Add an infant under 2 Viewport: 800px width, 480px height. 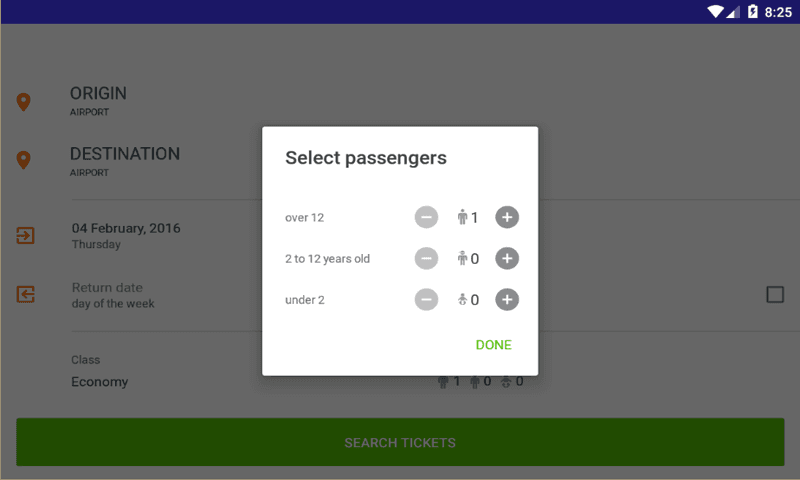click(x=507, y=299)
